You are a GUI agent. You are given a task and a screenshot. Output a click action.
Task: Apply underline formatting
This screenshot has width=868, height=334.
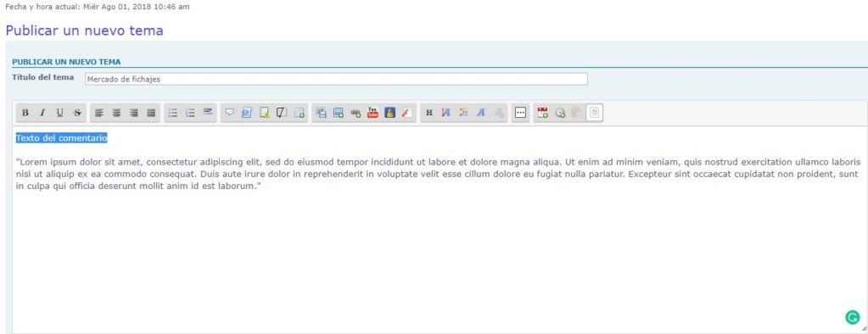click(x=59, y=113)
